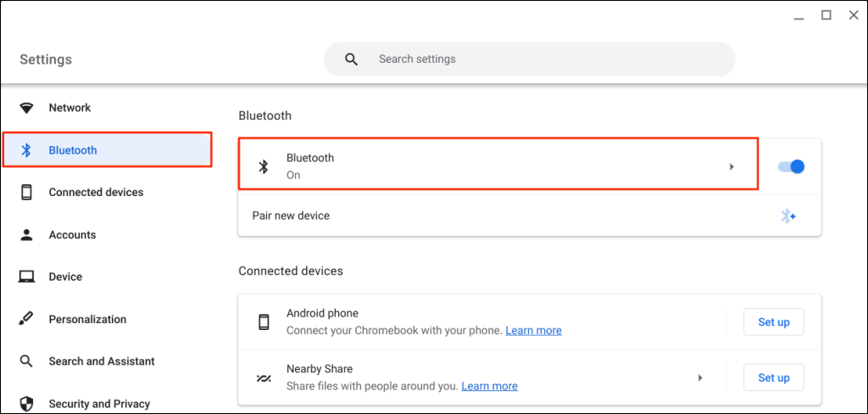
Task: Click the Accounts person icon
Action: pyautogui.click(x=26, y=235)
